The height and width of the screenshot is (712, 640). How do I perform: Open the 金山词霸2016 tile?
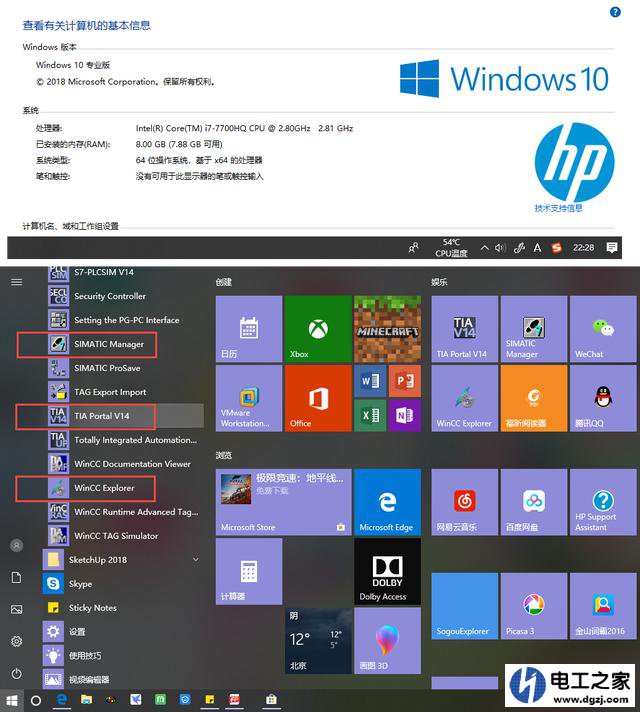pyautogui.click(x=603, y=606)
